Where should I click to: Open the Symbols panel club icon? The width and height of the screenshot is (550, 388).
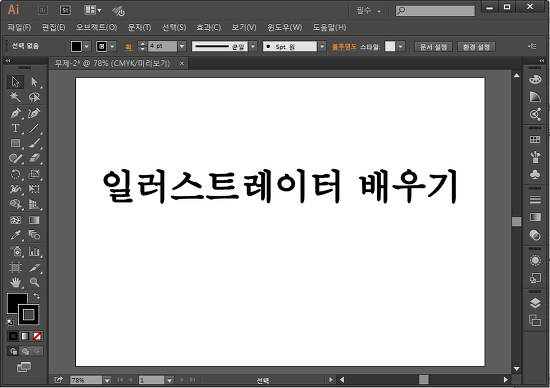tap(535, 174)
